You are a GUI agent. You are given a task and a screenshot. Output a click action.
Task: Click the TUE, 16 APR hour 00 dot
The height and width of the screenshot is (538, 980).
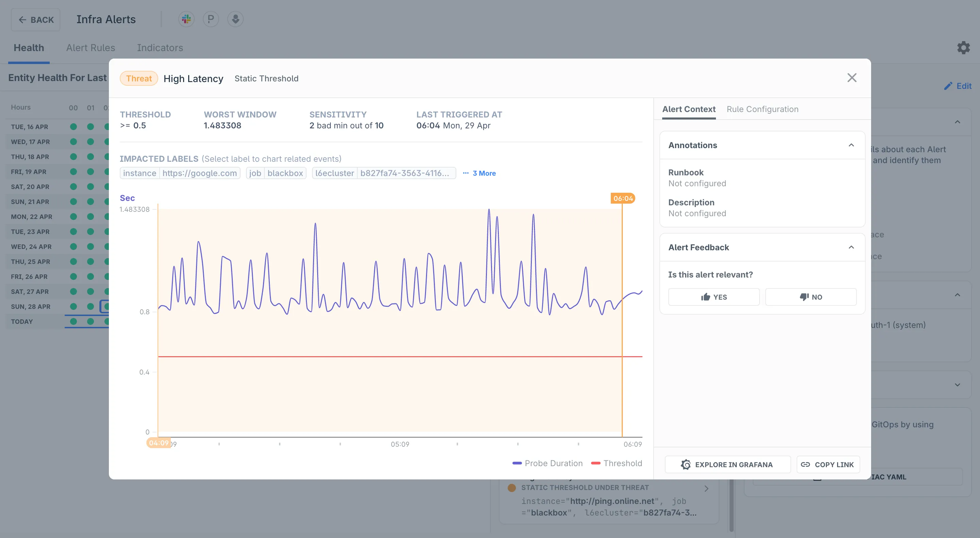[73, 127]
